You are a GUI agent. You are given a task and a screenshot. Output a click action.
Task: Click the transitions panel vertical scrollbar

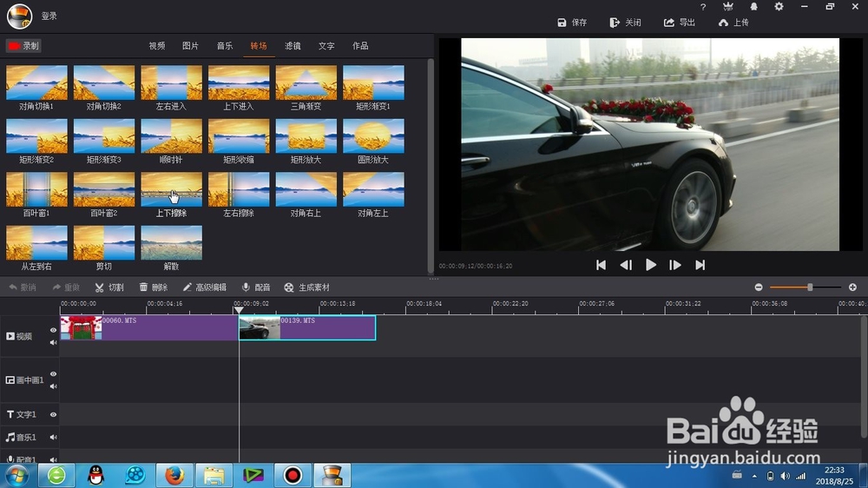(x=431, y=165)
